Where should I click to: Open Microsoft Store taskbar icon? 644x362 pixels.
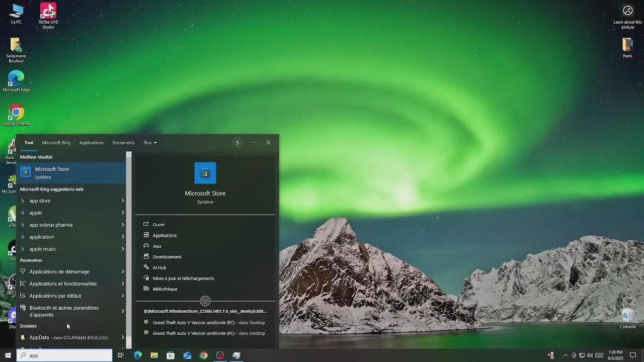pos(171,355)
